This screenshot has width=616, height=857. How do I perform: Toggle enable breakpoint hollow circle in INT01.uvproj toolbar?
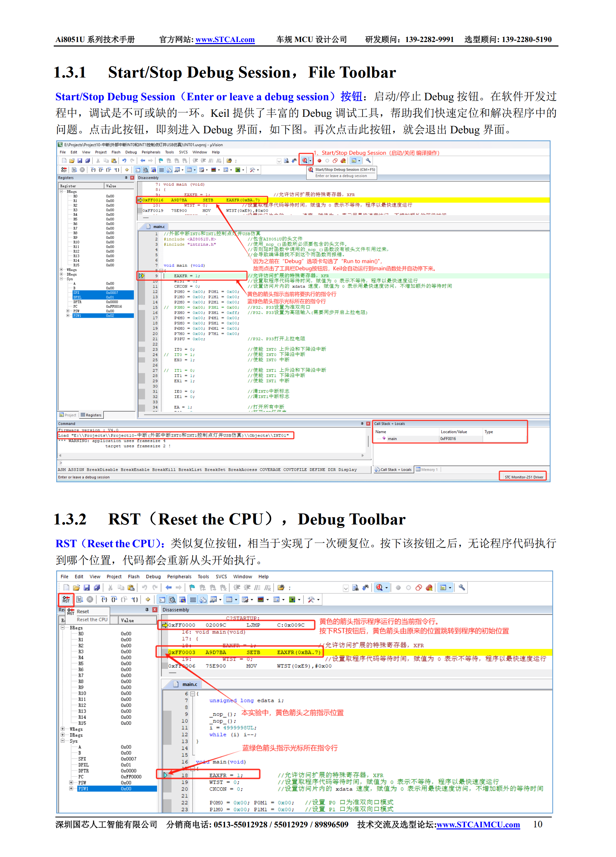[327, 161]
